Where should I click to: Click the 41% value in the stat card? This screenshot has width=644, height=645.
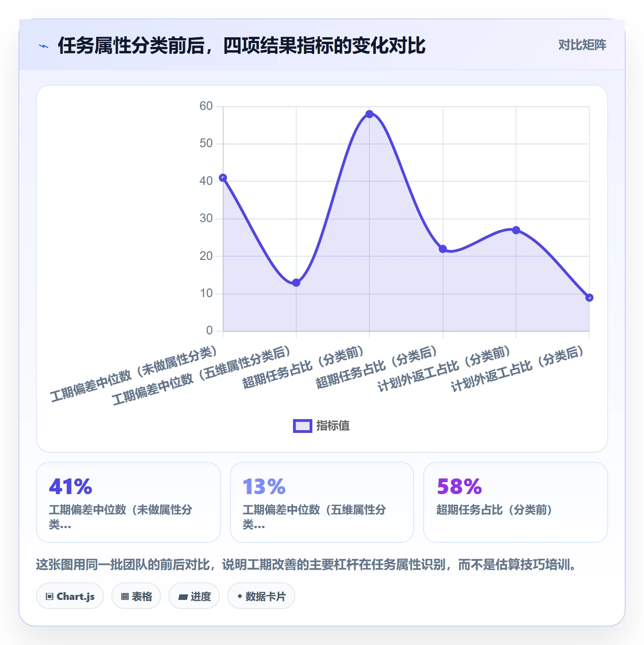[x=70, y=487]
